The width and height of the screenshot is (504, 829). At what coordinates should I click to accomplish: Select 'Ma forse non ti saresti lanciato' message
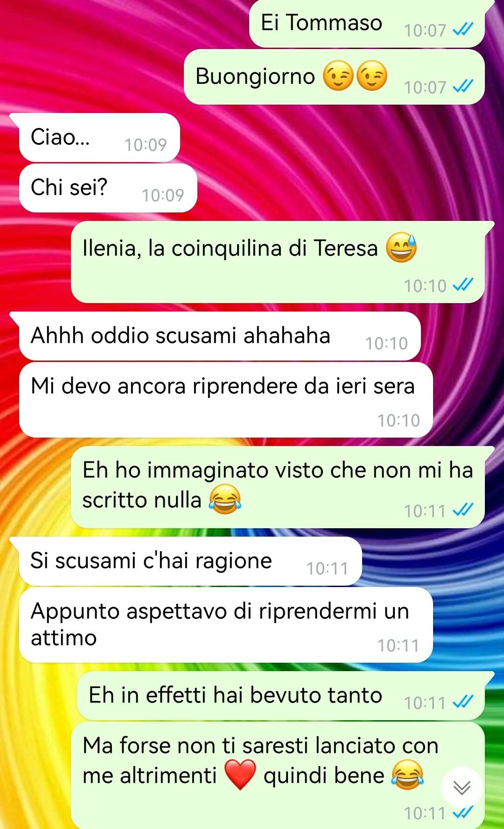click(x=278, y=775)
